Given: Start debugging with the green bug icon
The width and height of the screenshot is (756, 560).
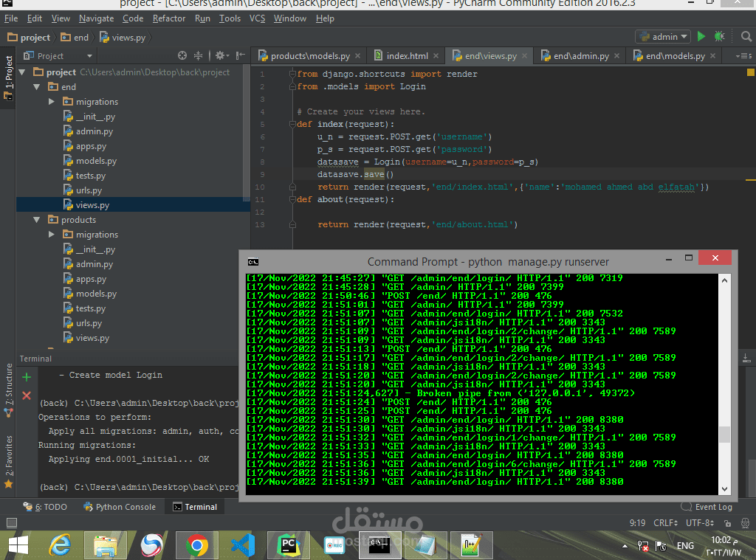Looking at the screenshot, I should (x=719, y=36).
